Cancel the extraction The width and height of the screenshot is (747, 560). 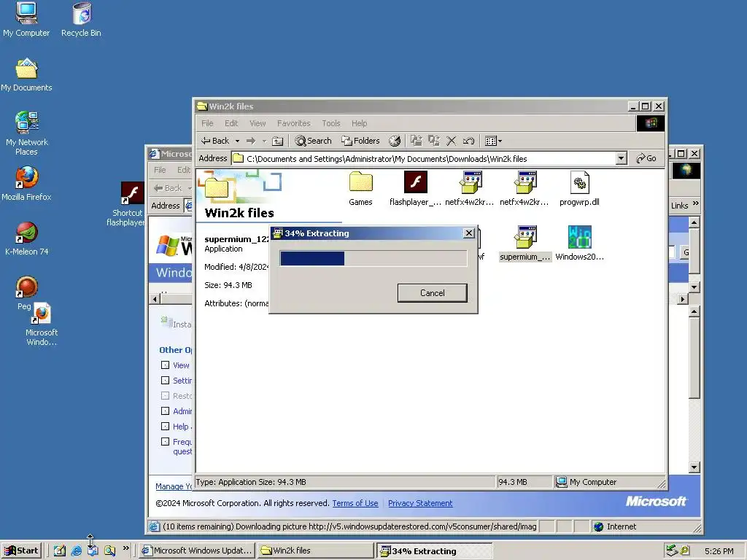pyautogui.click(x=432, y=293)
